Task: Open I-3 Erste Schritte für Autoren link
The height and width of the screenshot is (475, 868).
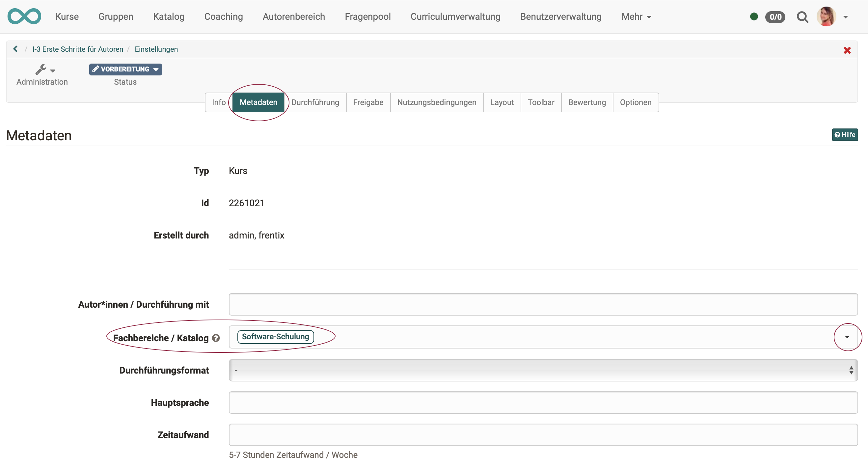Action: (78, 49)
